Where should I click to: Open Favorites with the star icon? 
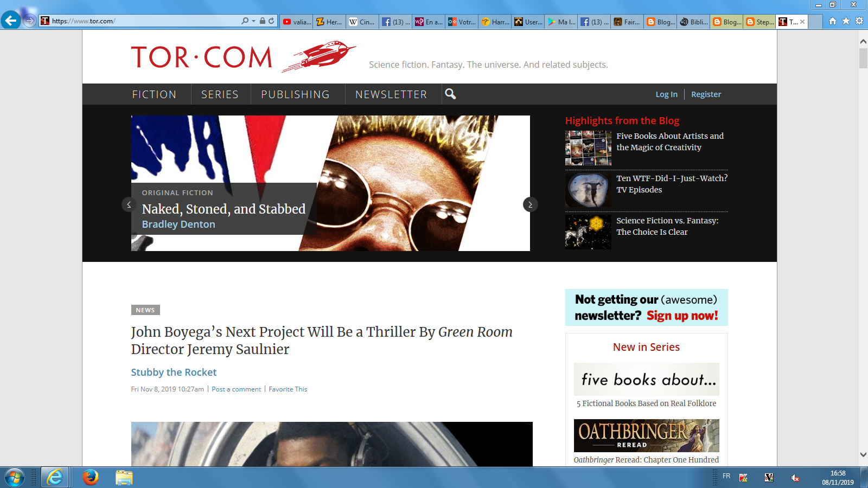(846, 21)
